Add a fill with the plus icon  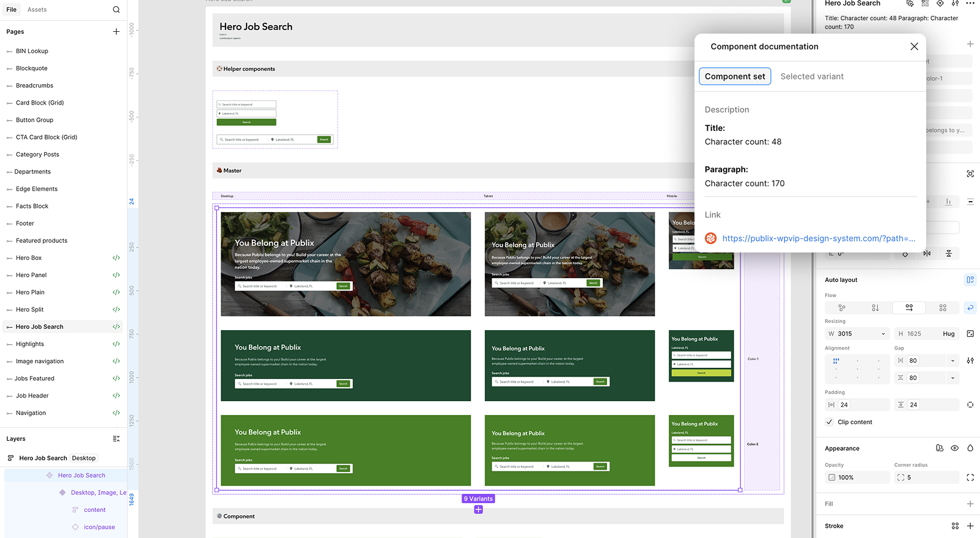970,504
